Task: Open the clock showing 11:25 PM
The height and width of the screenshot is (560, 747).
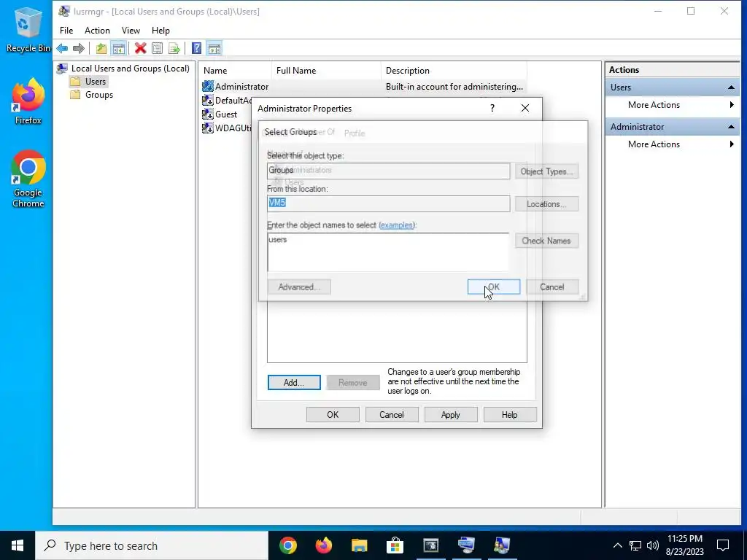Action: click(684, 545)
